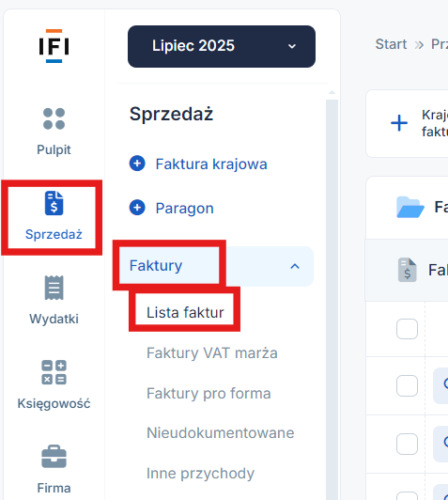Click the large plus add-invoice icon

click(x=399, y=123)
